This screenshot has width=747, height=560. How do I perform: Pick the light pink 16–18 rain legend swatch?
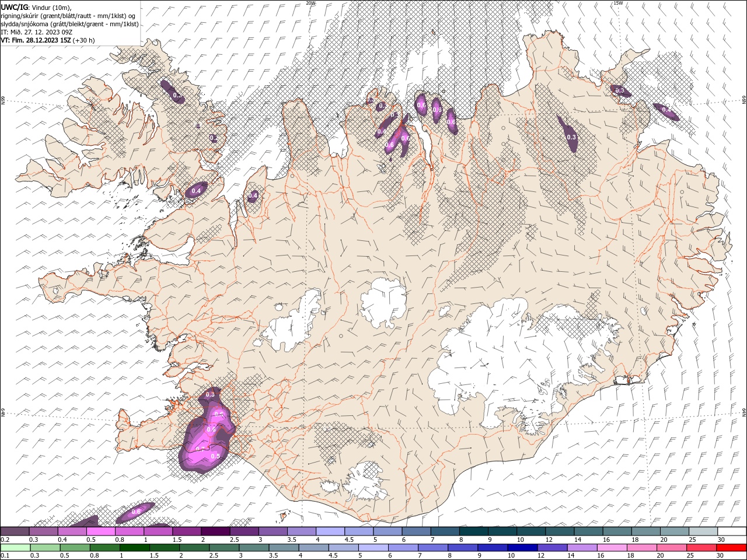pyautogui.click(x=612, y=548)
